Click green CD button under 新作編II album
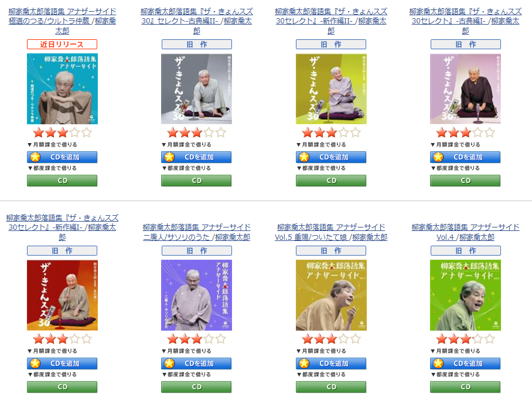532x401 pixels. click(331, 181)
